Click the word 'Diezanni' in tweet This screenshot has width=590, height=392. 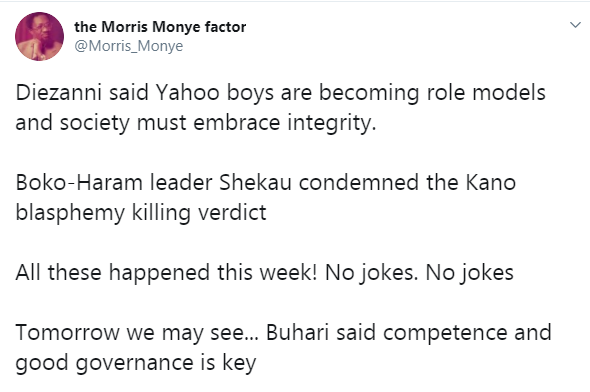click(58, 93)
